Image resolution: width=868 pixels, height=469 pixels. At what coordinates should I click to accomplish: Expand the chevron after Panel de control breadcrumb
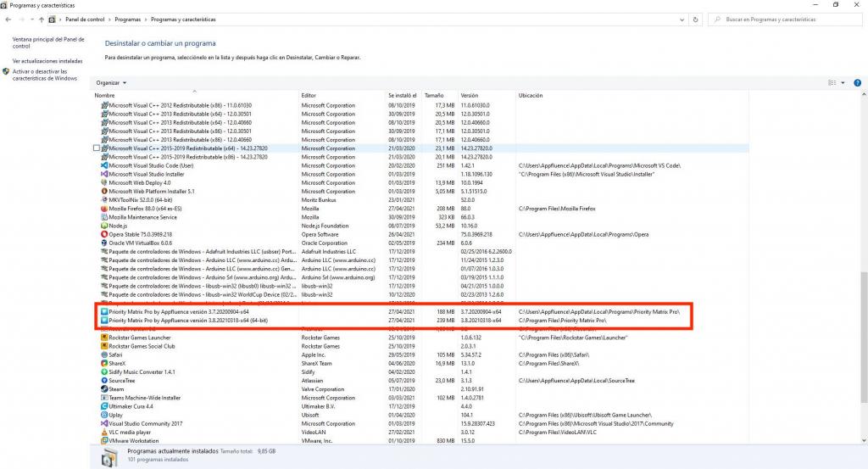pyautogui.click(x=109, y=20)
